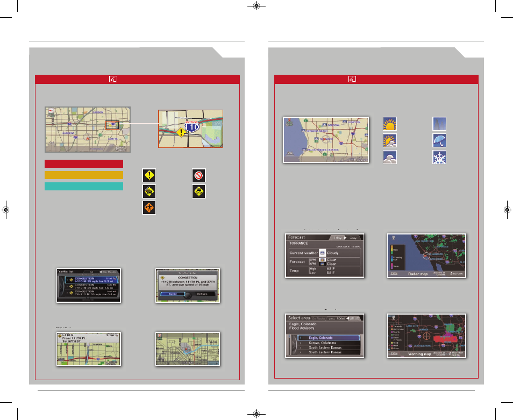Viewport: 513px width, 420px height.
Task: Click the snowflake weather icon
Action: pos(439,157)
